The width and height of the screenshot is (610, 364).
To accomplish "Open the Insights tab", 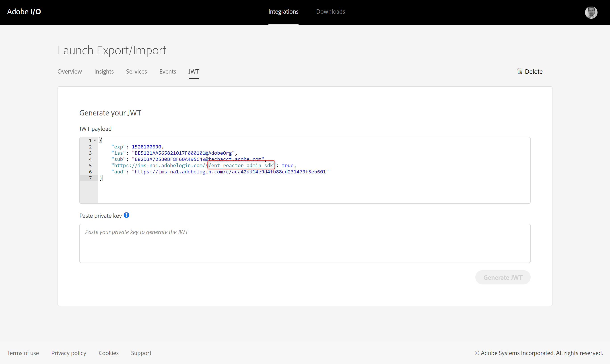I will 104,71.
